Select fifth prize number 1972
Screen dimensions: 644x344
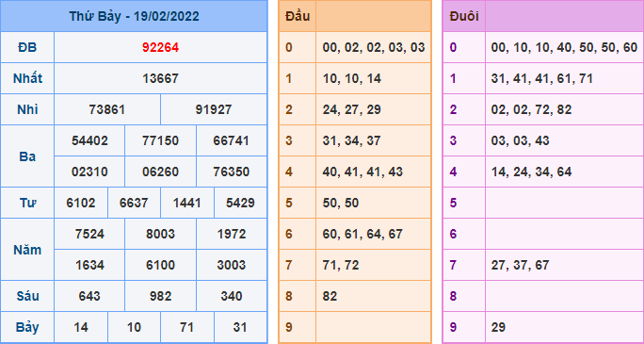(232, 235)
